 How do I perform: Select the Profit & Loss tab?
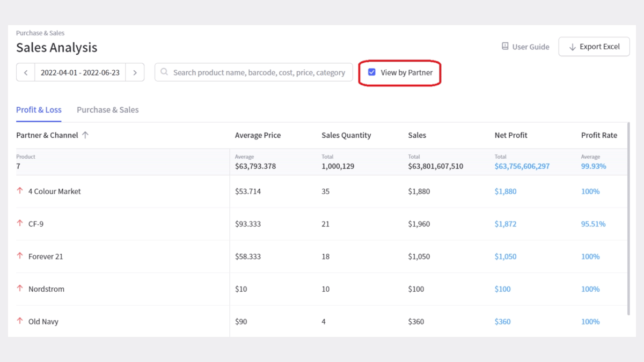(x=39, y=110)
